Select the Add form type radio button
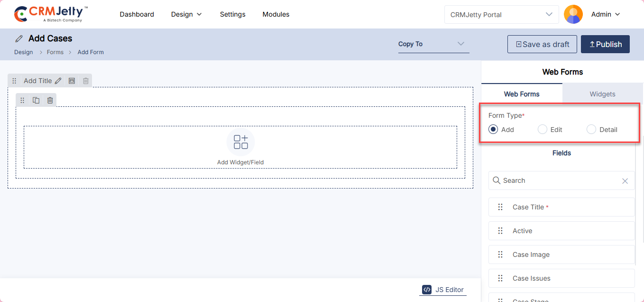This screenshot has height=302, width=644. [493, 129]
